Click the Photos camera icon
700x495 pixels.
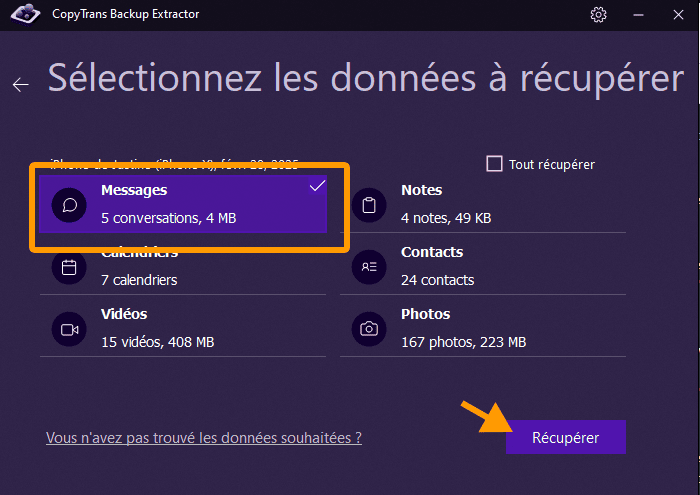[x=369, y=329]
